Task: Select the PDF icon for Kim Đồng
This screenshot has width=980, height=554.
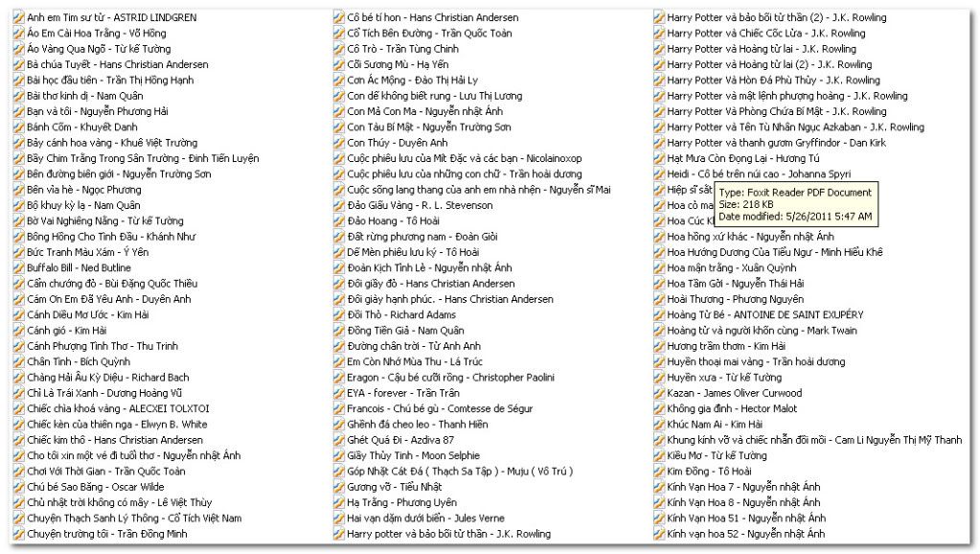Action: (x=659, y=471)
